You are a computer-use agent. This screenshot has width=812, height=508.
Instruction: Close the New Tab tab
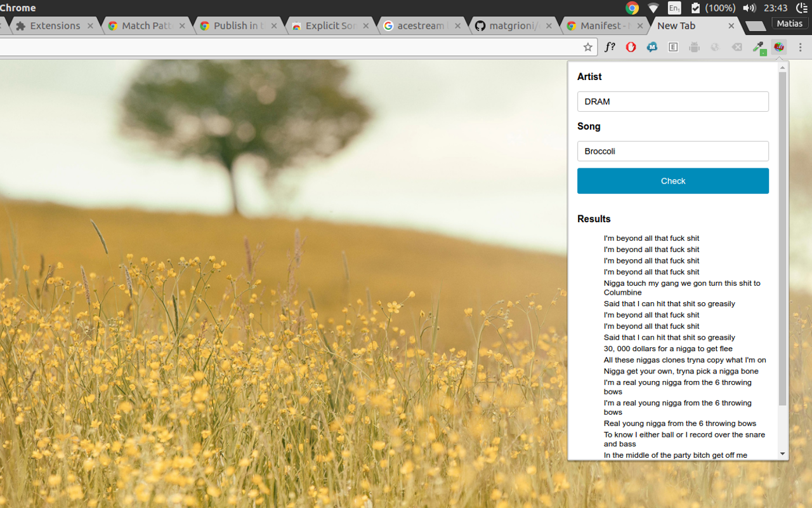coord(731,26)
